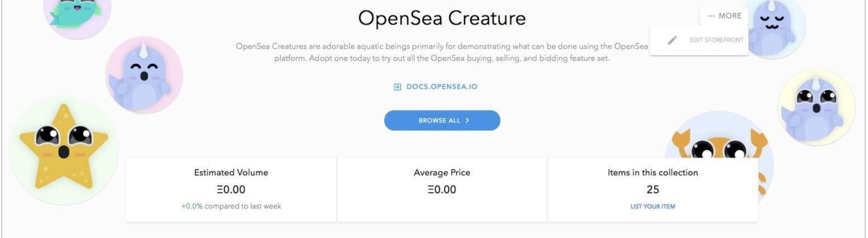Viewport: 868px width, 238px height.
Task: Open the MORE dropdown menu
Action: click(x=724, y=16)
